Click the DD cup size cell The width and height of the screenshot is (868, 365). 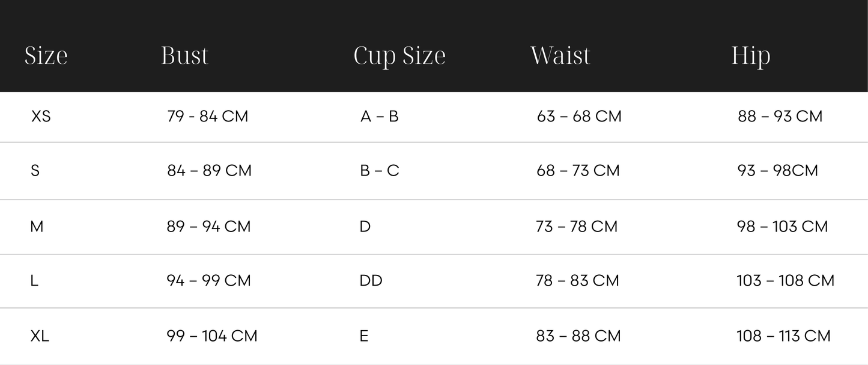click(371, 281)
